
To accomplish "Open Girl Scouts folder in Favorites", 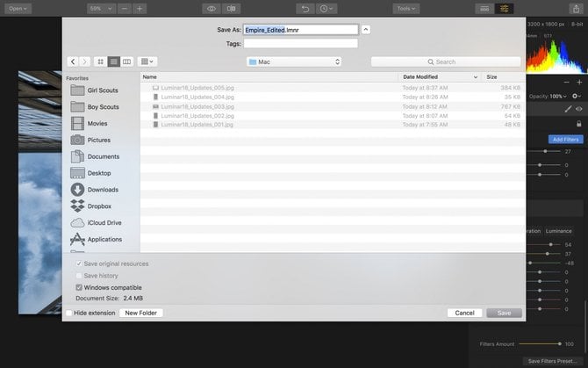I will tap(94, 90).
